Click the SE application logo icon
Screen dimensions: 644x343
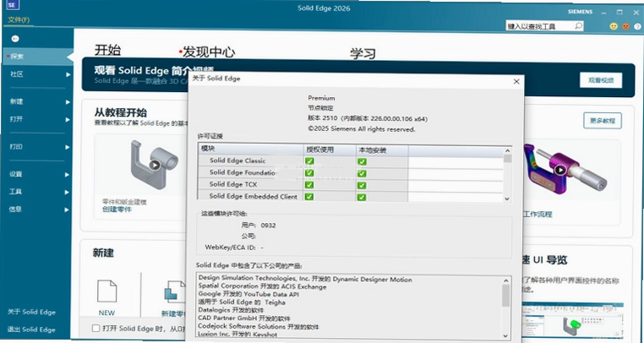coord(12,5)
